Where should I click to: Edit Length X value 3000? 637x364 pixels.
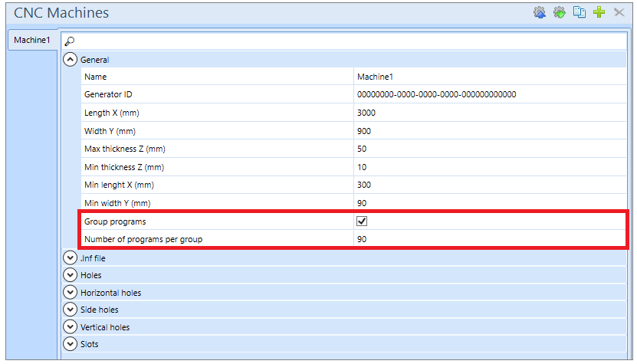(490, 113)
